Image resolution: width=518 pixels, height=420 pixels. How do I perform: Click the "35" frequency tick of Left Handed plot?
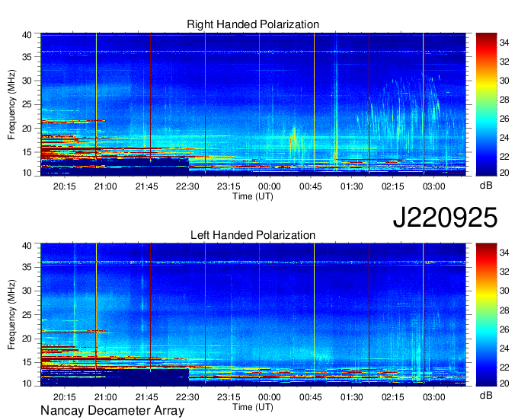pyautogui.click(x=27, y=267)
